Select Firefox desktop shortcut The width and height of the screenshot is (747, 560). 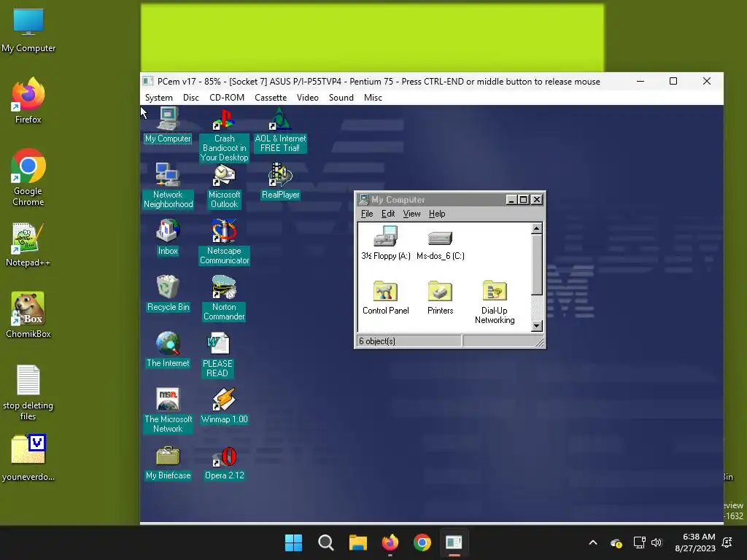click(x=28, y=101)
